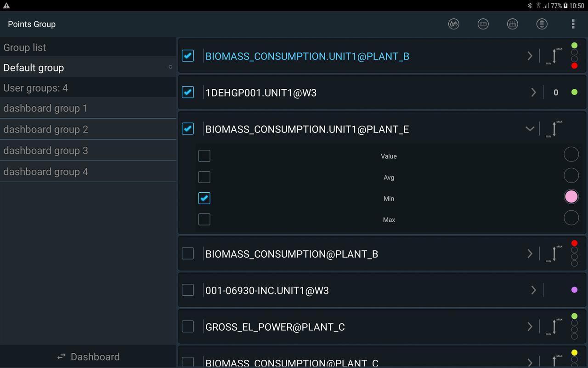Screen dimensions: 588x368
Task: Open the trend chart icon in toolbar
Action: [454, 24]
